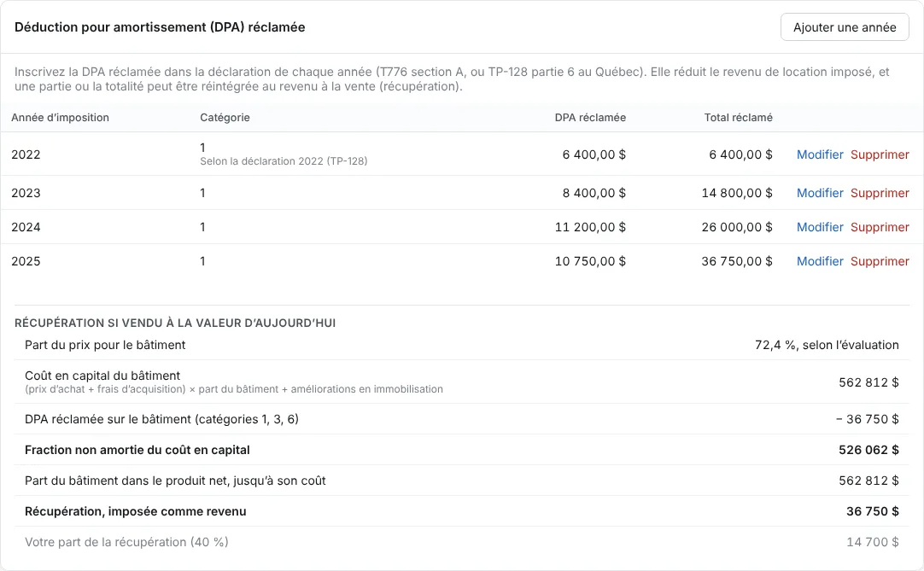This screenshot has height=571, width=924.
Task: Select the 8 400,00 $ DPA amount
Action: [594, 193]
